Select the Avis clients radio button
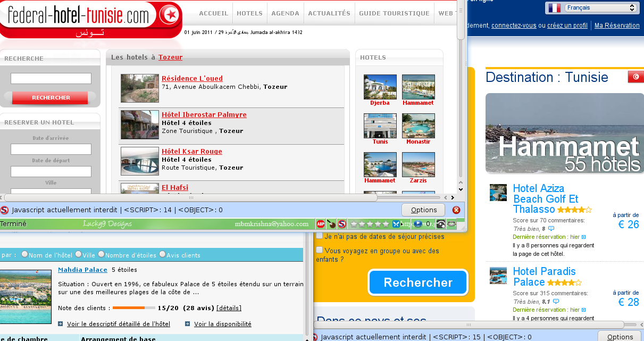 click(163, 254)
